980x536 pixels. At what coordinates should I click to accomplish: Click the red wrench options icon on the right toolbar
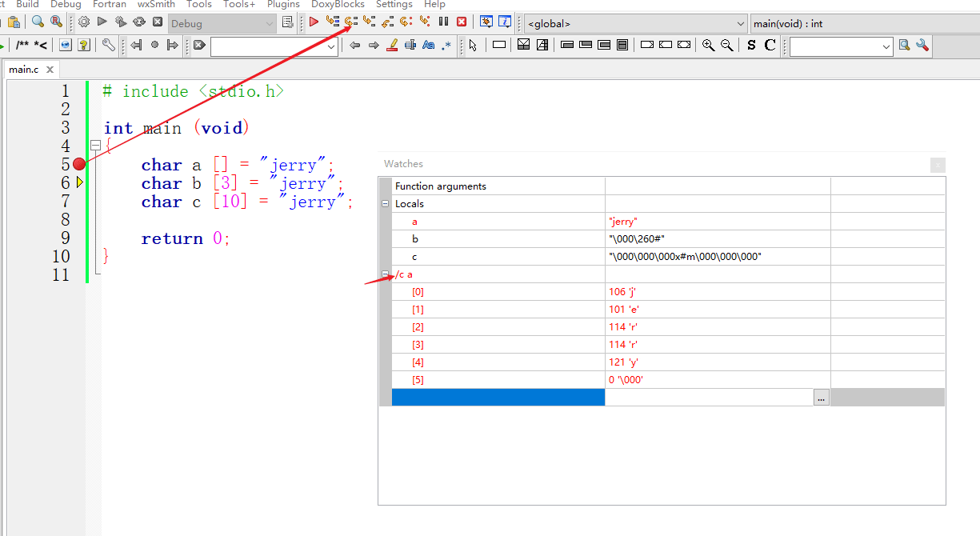pos(922,46)
